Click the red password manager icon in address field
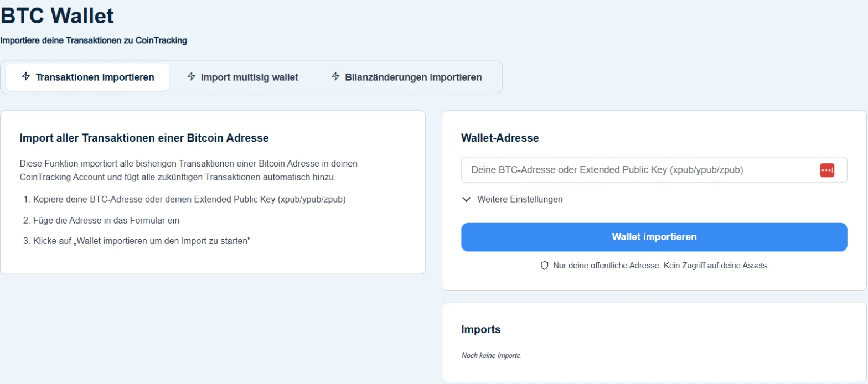The image size is (868, 384). pyautogui.click(x=827, y=170)
